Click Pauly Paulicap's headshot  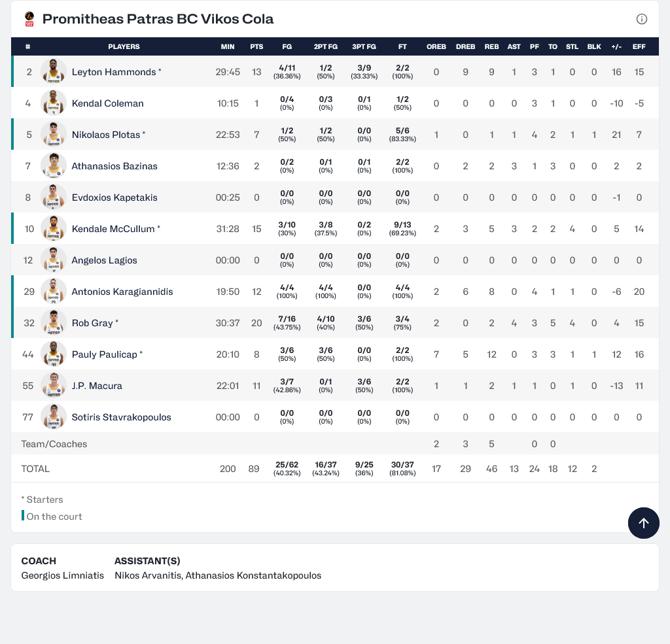[x=53, y=354]
